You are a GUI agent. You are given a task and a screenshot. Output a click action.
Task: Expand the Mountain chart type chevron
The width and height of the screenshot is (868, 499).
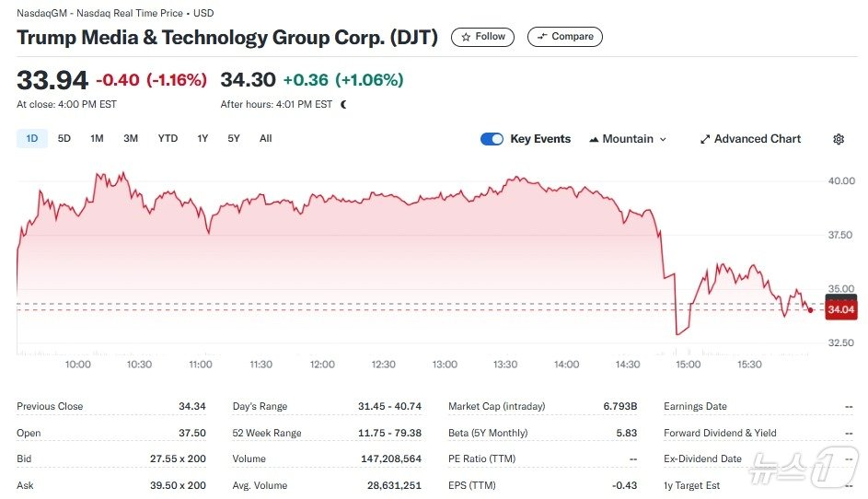(x=663, y=140)
